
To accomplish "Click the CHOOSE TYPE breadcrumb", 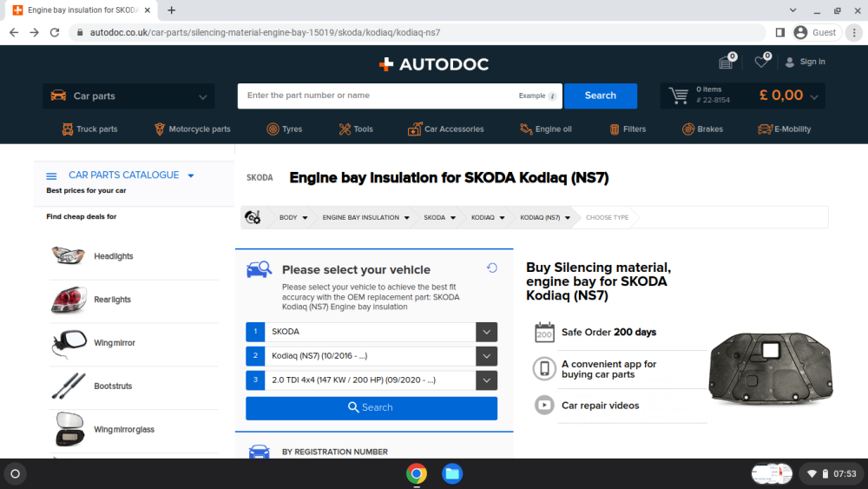I will click(607, 218).
